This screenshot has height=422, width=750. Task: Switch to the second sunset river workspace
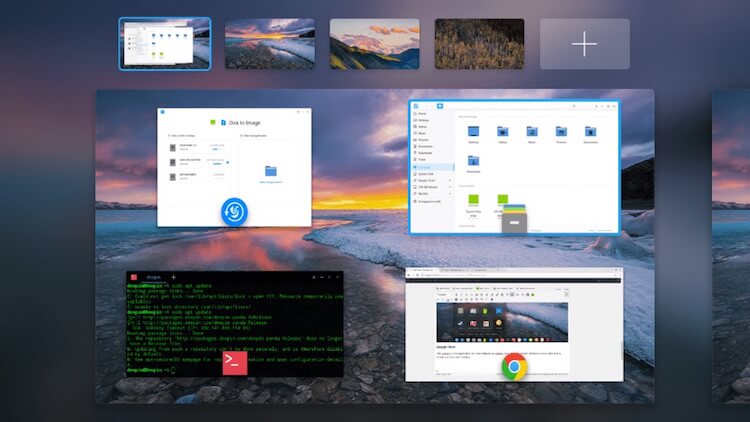coord(270,44)
